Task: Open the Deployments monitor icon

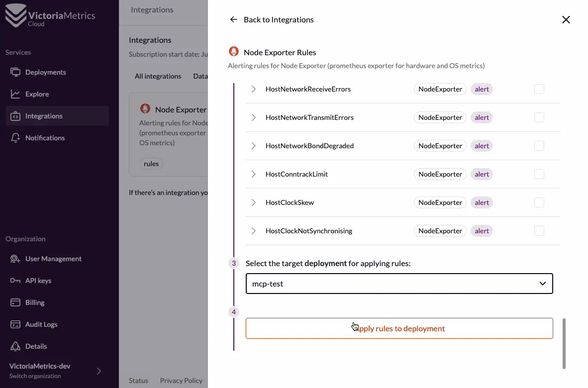Action: click(x=15, y=72)
